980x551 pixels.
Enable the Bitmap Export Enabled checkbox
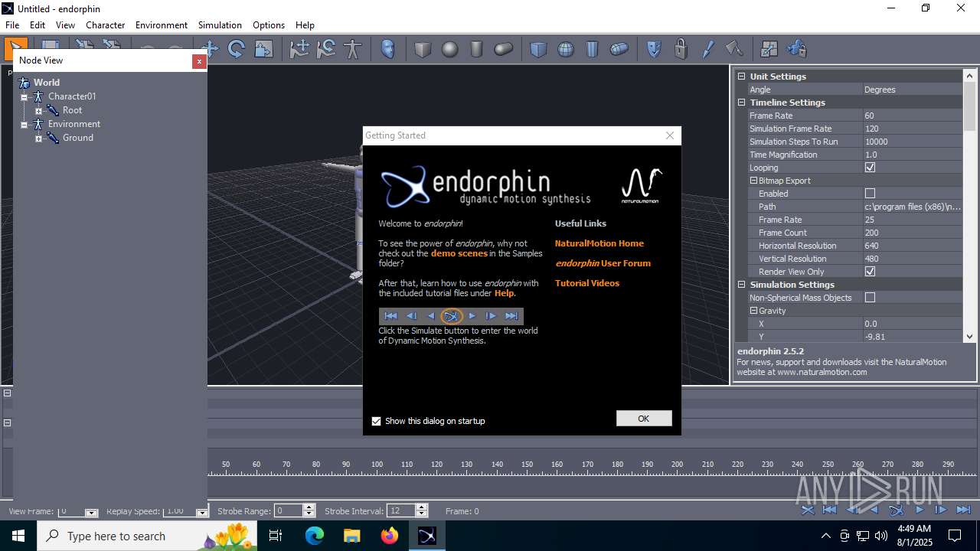pos(870,194)
